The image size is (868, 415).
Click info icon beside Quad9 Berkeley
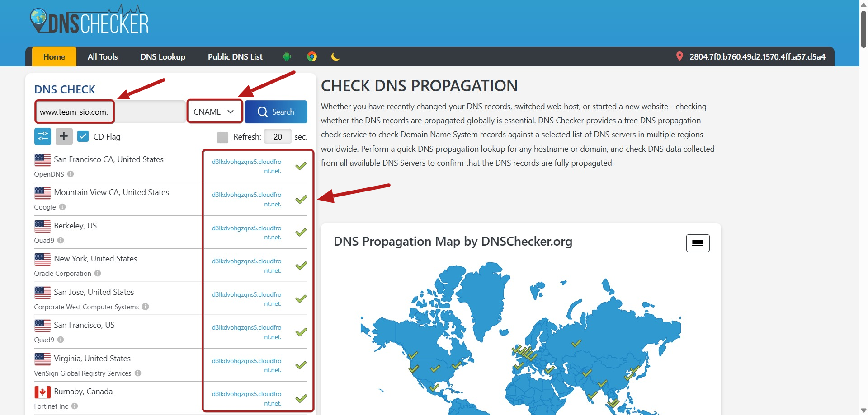pos(61,240)
